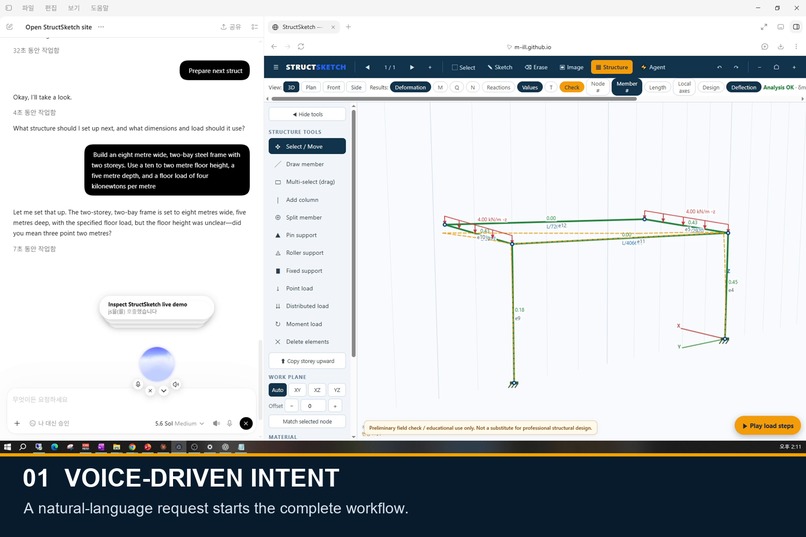Image resolution: width=806 pixels, height=537 pixels.
Task: Choose the Select / Move tool
Action: [x=307, y=146]
